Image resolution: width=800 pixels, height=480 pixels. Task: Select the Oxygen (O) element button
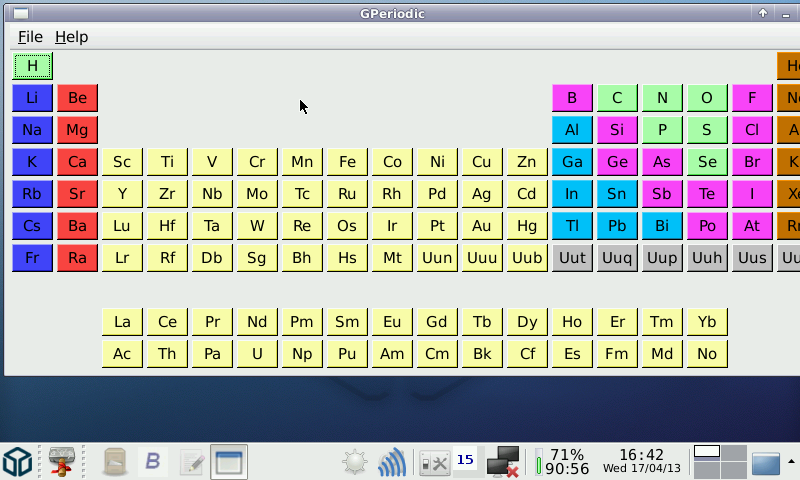[x=707, y=98]
